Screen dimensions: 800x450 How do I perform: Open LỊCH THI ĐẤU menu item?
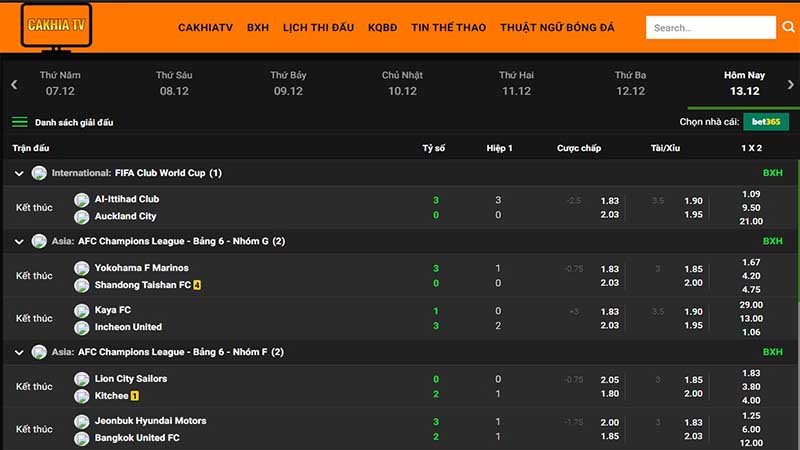click(318, 28)
